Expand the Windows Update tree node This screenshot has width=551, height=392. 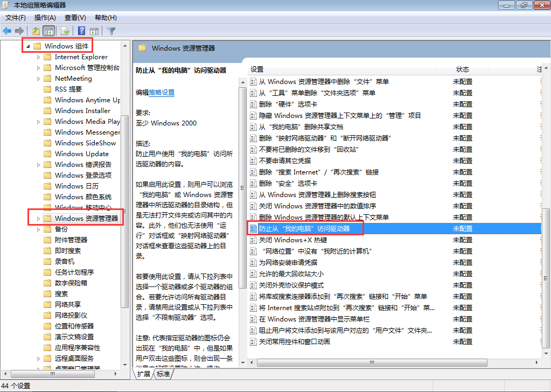tap(38, 153)
